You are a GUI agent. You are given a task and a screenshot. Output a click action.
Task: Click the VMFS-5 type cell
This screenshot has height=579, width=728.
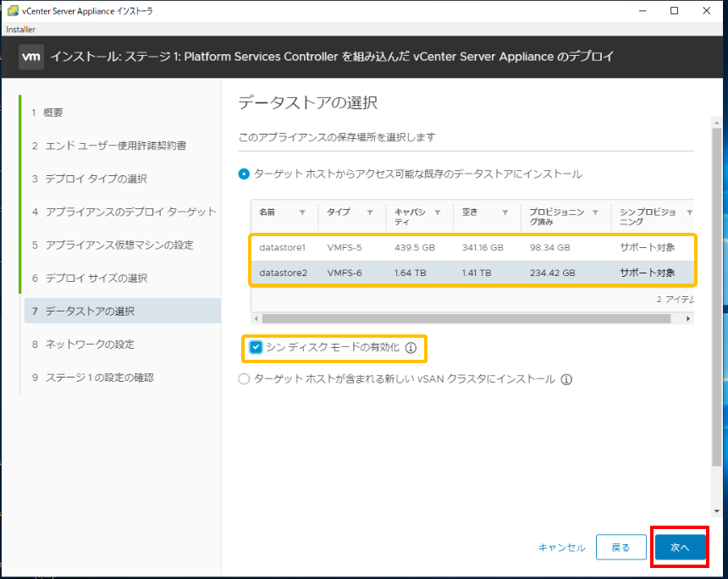click(x=344, y=247)
